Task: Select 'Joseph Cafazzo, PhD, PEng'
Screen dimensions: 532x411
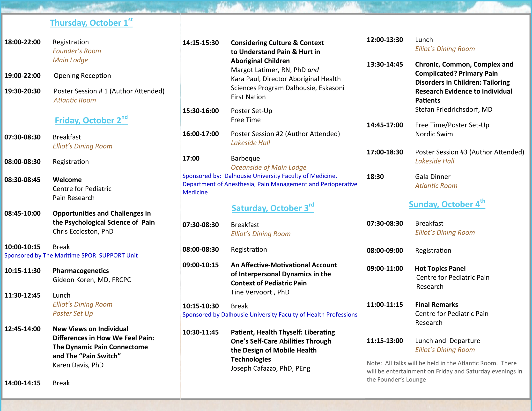Action: [x=270, y=368]
